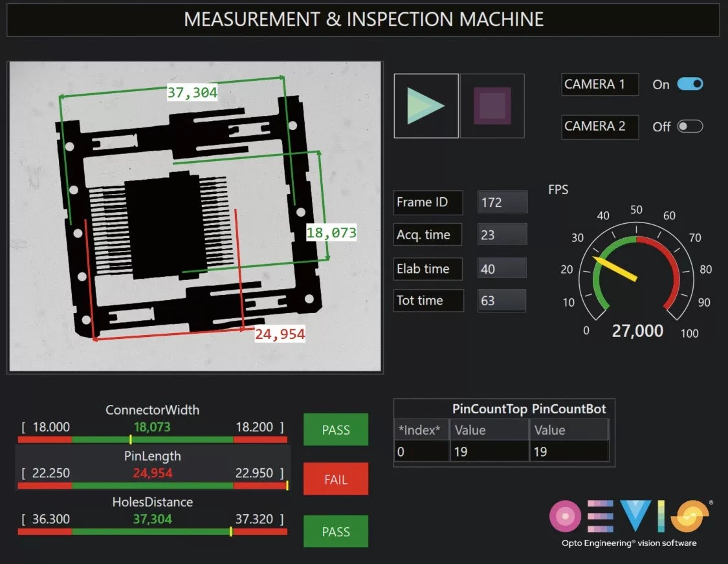
Task: Click the CAMERA 1 label box
Action: [599, 84]
